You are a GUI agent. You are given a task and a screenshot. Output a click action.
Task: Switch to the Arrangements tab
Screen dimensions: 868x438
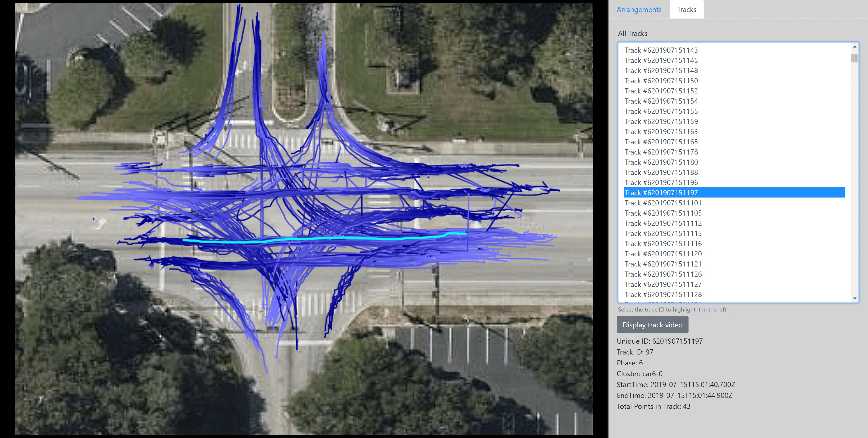tap(639, 10)
